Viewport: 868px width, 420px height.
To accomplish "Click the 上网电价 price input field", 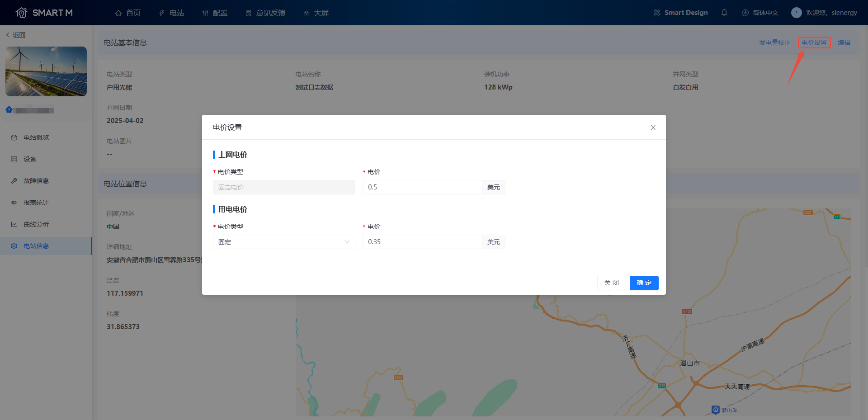I will pos(422,187).
